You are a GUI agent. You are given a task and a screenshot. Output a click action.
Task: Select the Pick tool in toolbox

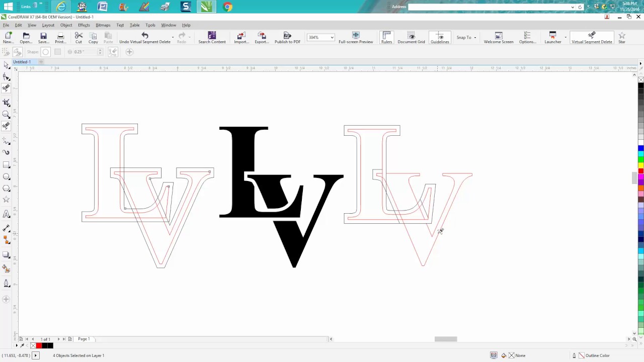[x=6, y=65]
